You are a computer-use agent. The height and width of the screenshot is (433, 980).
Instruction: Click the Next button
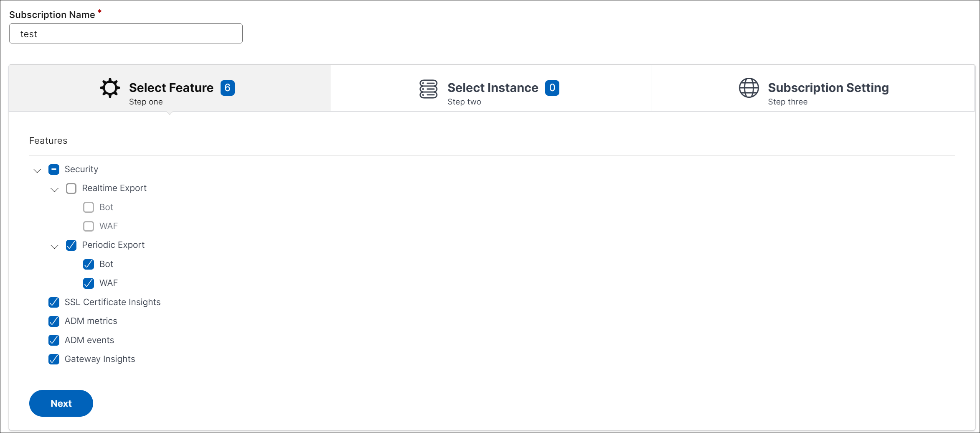point(61,403)
